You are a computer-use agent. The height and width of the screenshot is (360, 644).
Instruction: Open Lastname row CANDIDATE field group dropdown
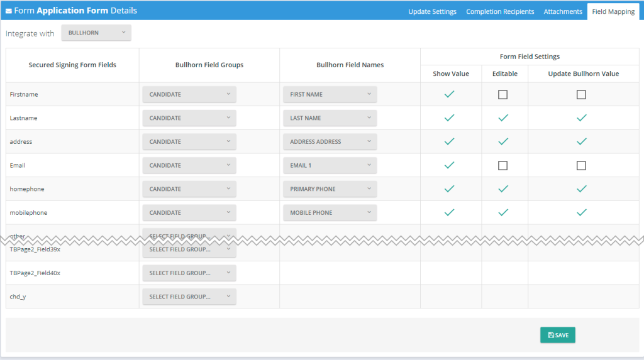pos(189,118)
